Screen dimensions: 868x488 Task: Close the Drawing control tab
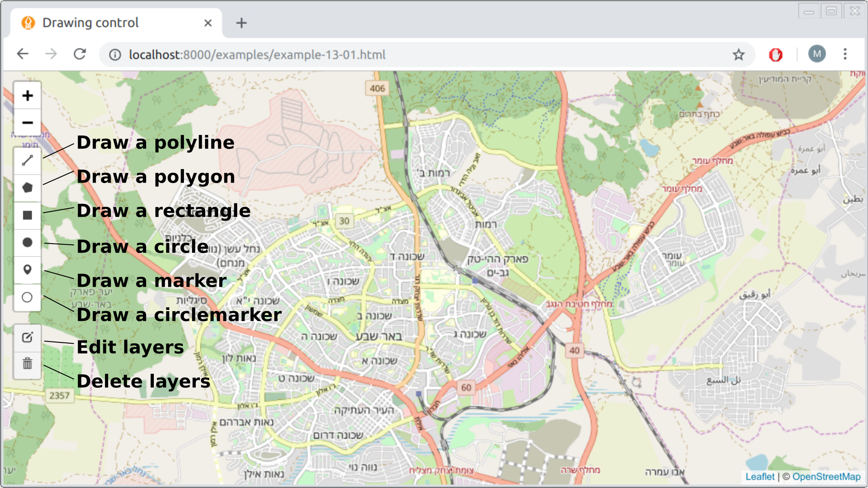[208, 23]
